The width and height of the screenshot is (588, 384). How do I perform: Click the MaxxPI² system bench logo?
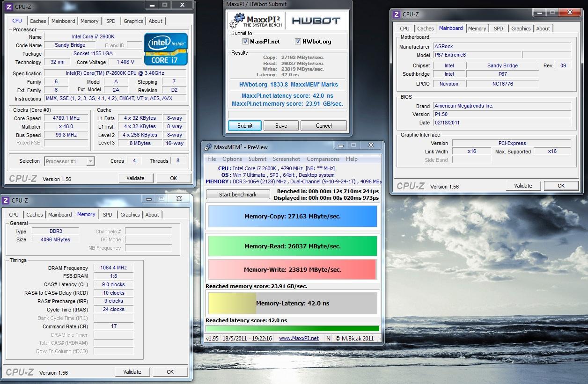click(256, 21)
